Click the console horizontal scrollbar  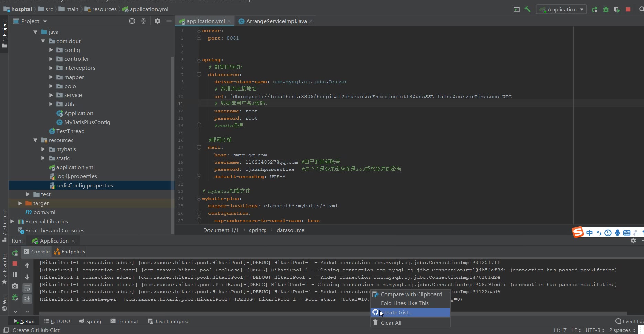pos(206,313)
